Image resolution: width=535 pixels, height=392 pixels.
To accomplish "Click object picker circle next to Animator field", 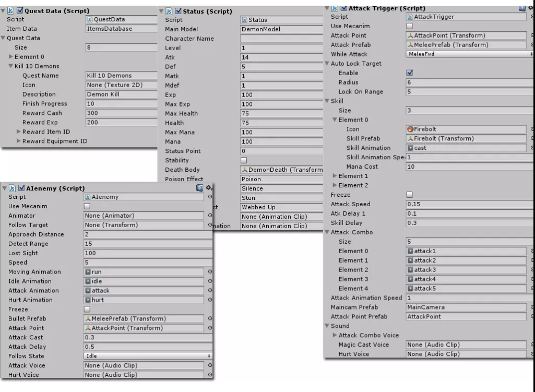I will click(210, 215).
